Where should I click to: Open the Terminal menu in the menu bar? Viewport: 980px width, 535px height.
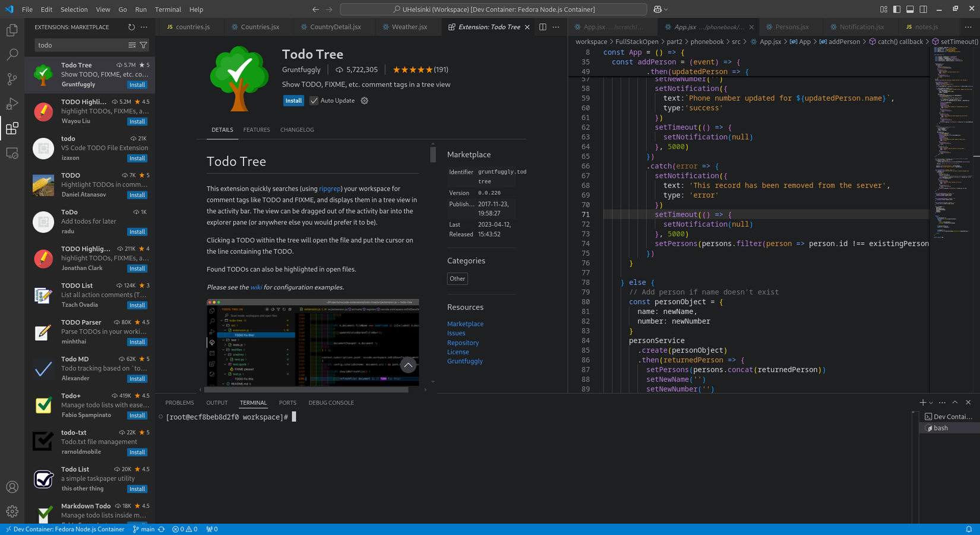pos(168,10)
